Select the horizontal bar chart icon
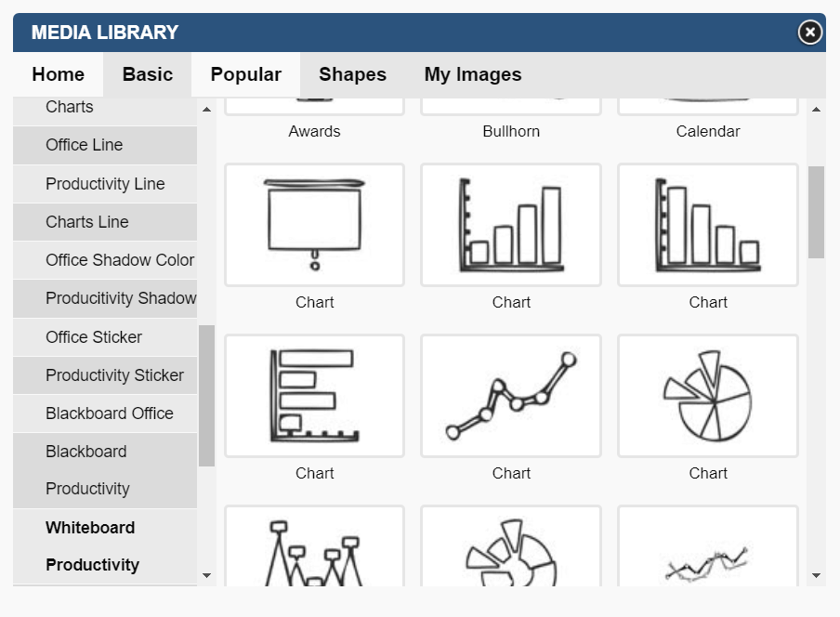This screenshot has width=840, height=617. pos(314,396)
